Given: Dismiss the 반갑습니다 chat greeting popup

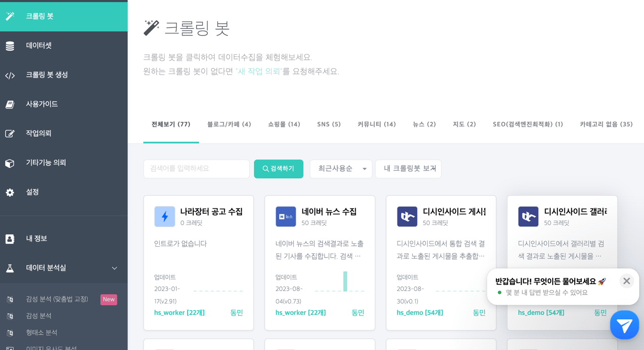Looking at the screenshot, I should pyautogui.click(x=627, y=281).
